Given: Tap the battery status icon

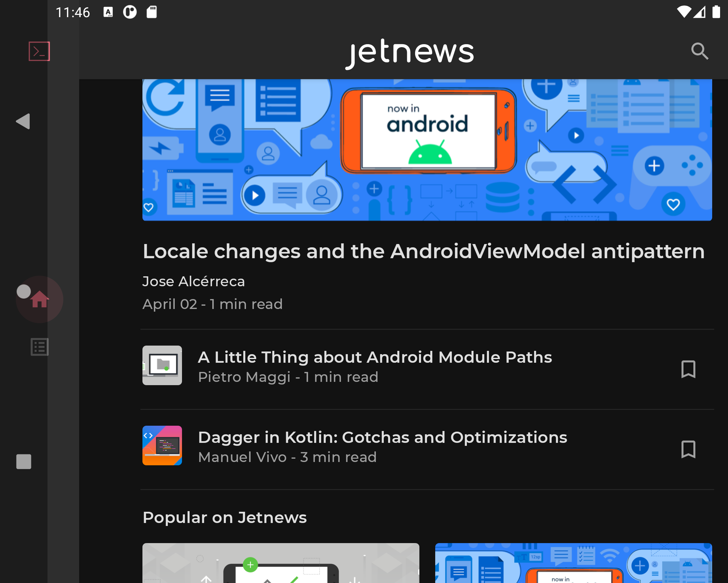Looking at the screenshot, I should coord(716,12).
